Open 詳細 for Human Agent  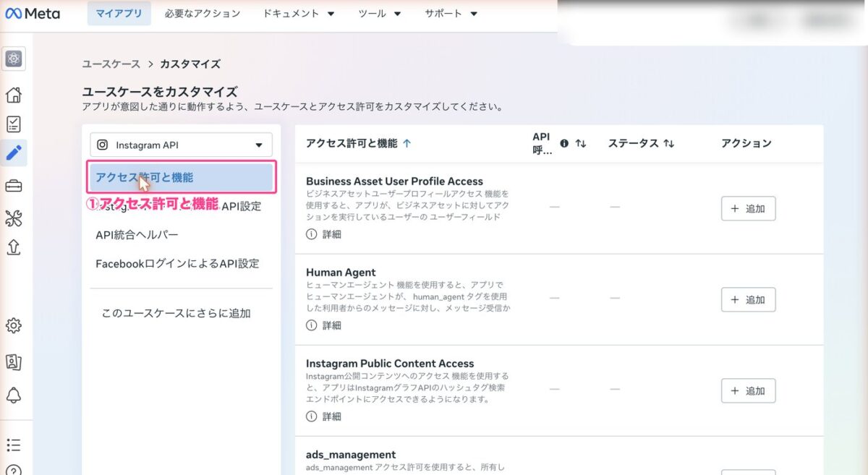[x=331, y=325]
